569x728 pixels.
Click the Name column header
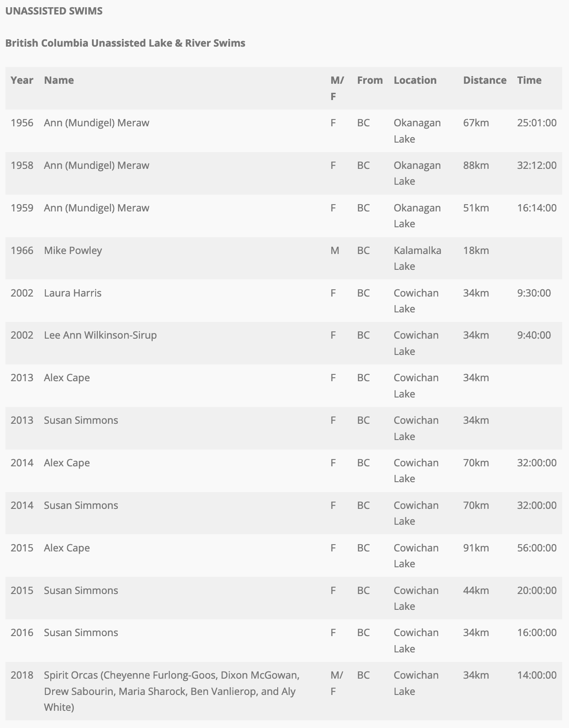tap(59, 80)
